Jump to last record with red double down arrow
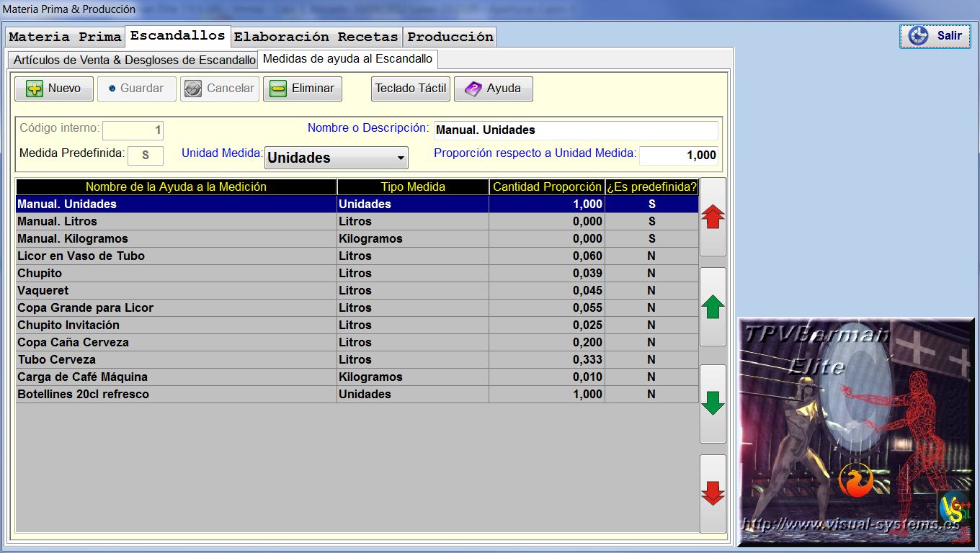The image size is (980, 553). [x=713, y=494]
